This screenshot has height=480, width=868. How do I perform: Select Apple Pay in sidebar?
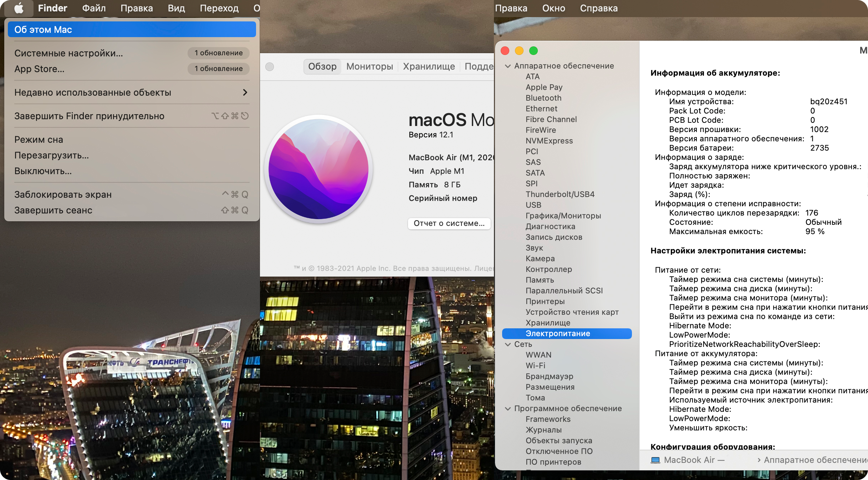pos(544,87)
